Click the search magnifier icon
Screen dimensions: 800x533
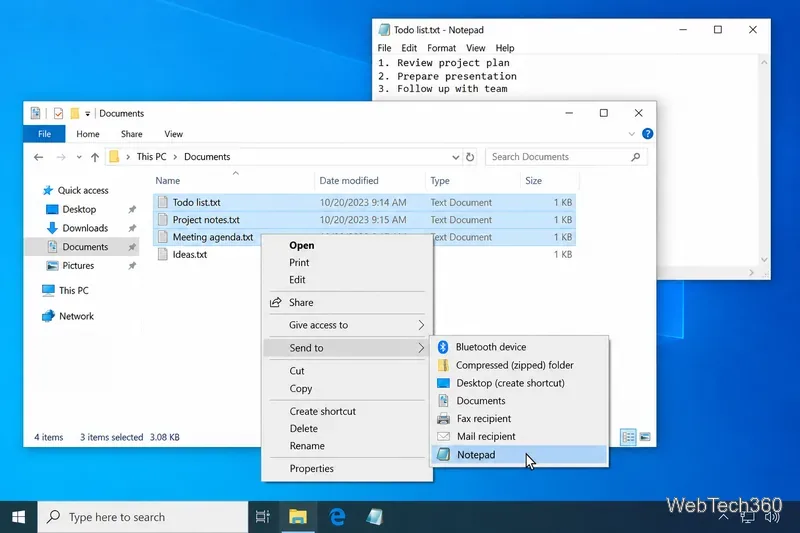coord(635,157)
